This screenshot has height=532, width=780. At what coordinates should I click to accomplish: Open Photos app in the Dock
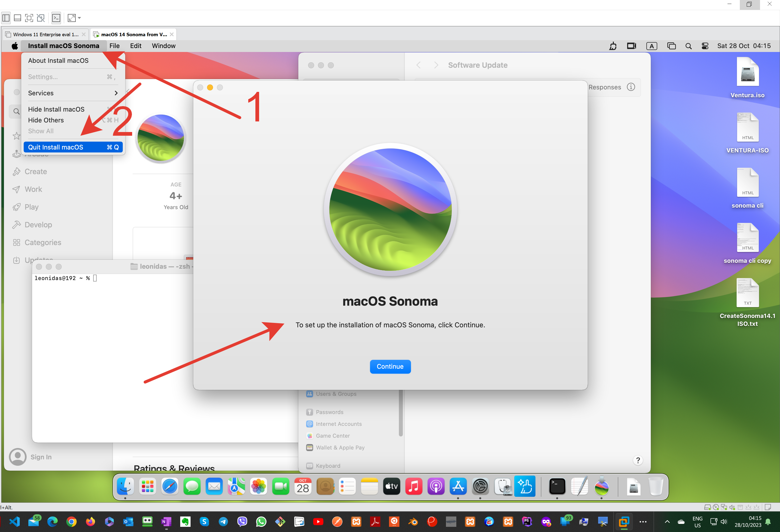tap(258, 486)
